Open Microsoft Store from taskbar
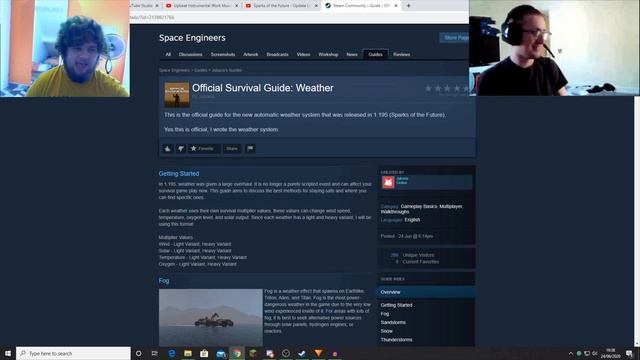The image size is (640, 360). tap(204, 353)
